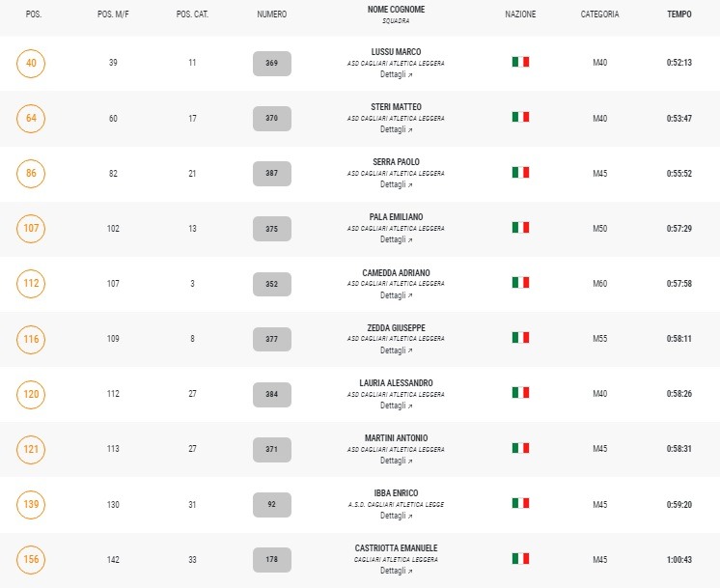Open Dettagli link for Castriotta Emanuele
This screenshot has height=588, width=720.
(x=396, y=571)
